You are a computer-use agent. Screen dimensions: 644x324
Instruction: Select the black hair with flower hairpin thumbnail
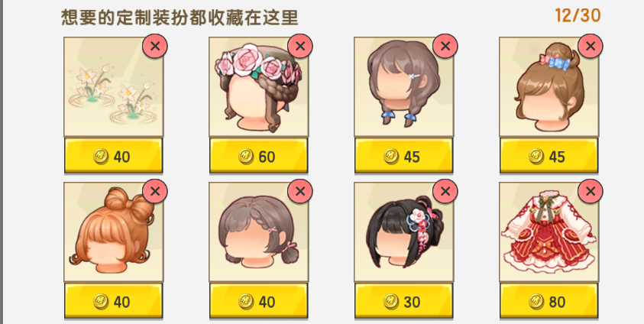403,232
